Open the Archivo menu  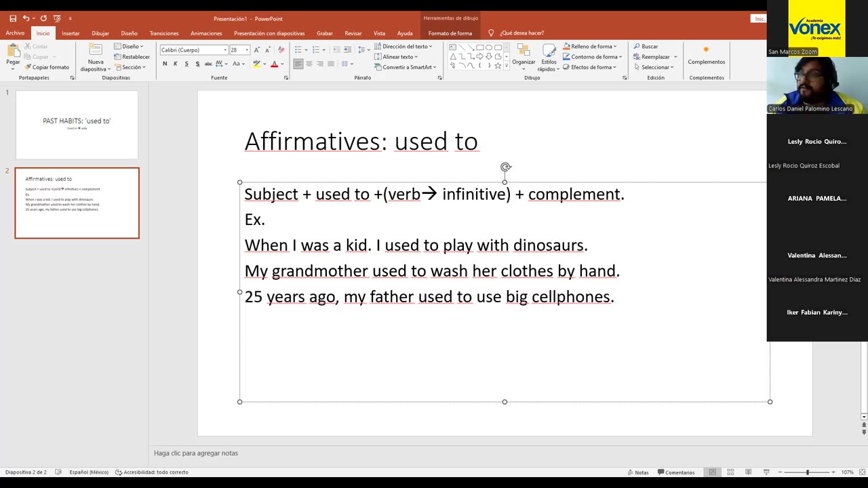[x=15, y=33]
